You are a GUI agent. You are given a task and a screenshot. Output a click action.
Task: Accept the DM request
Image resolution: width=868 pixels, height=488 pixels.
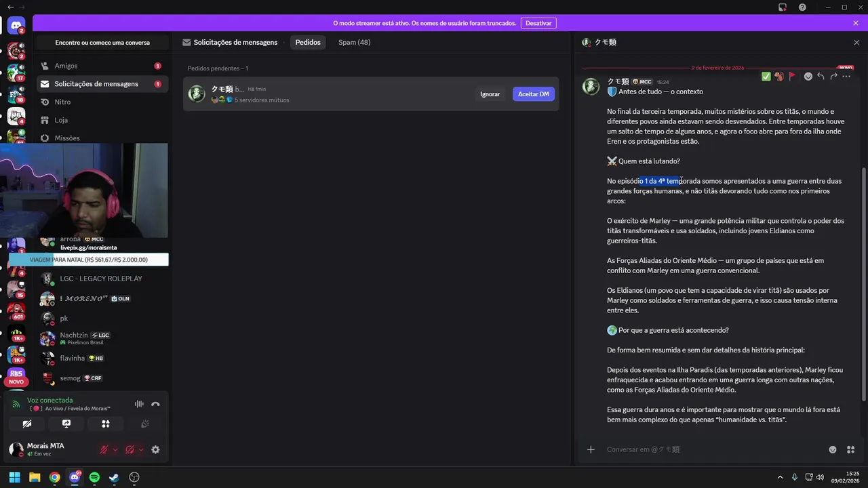point(533,94)
